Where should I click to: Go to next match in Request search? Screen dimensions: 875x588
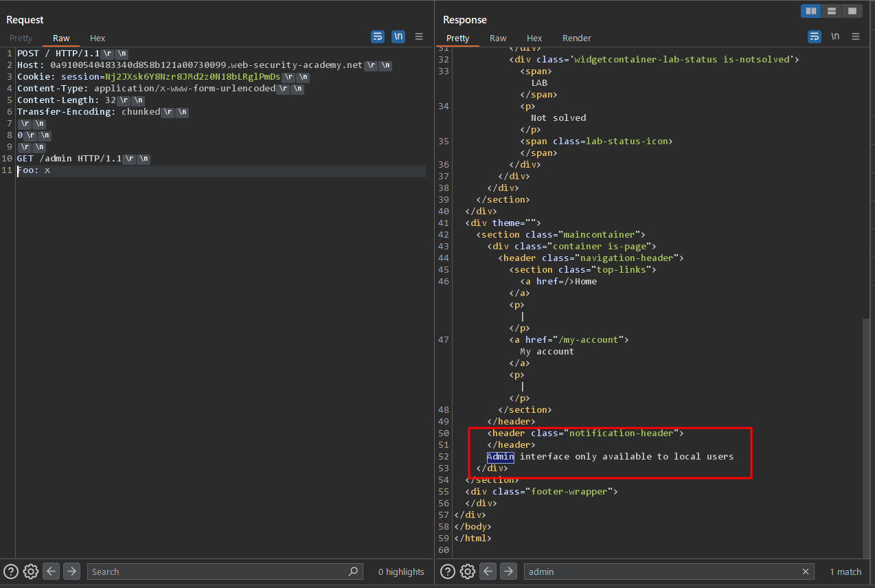pyautogui.click(x=71, y=572)
